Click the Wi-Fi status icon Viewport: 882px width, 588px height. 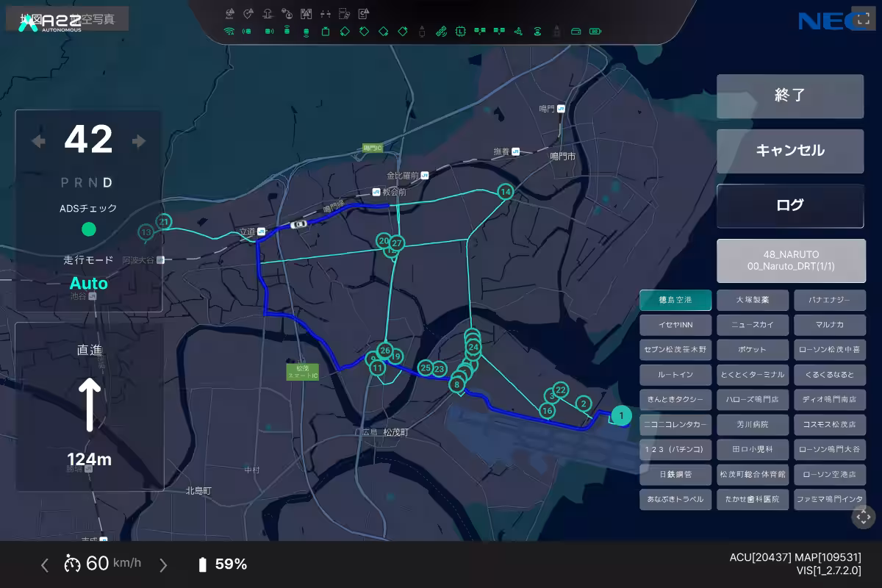[229, 32]
